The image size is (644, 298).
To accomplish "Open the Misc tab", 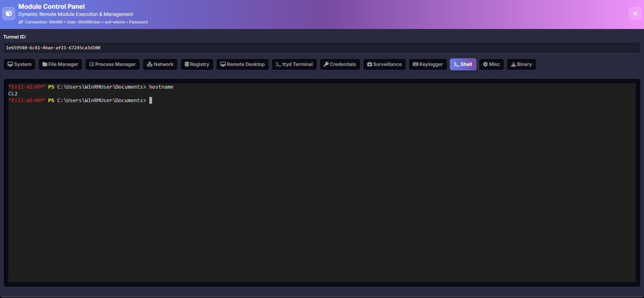I will click(492, 64).
